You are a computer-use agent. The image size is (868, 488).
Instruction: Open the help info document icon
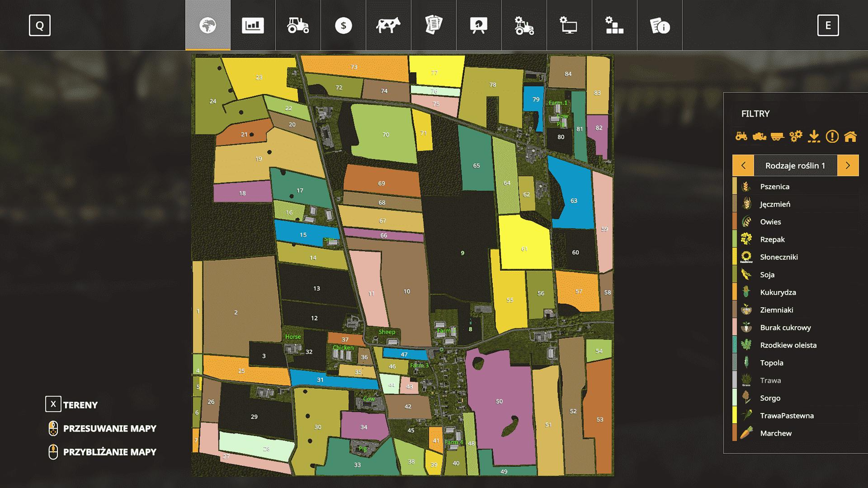[x=660, y=25]
